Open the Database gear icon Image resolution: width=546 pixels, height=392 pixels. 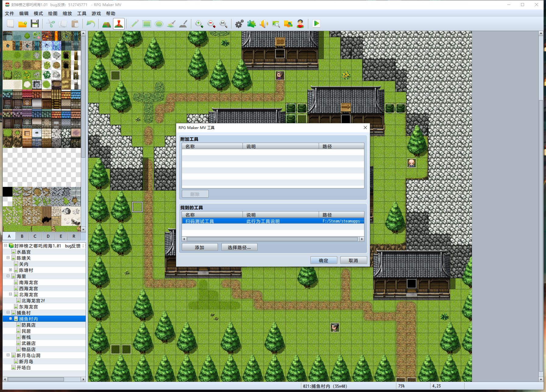click(239, 24)
